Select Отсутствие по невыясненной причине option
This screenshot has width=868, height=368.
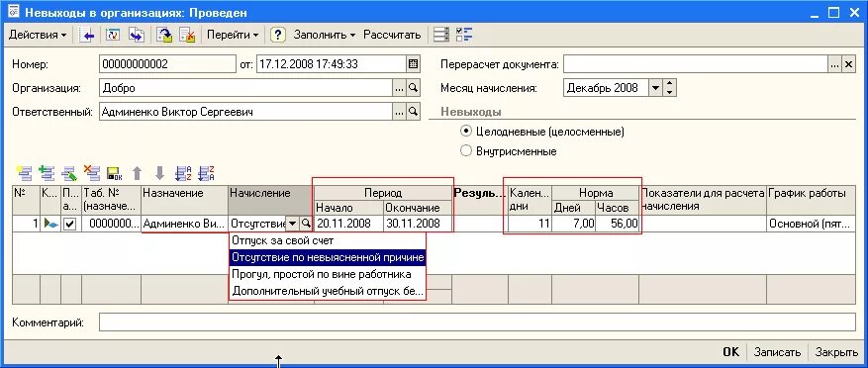pyautogui.click(x=328, y=257)
